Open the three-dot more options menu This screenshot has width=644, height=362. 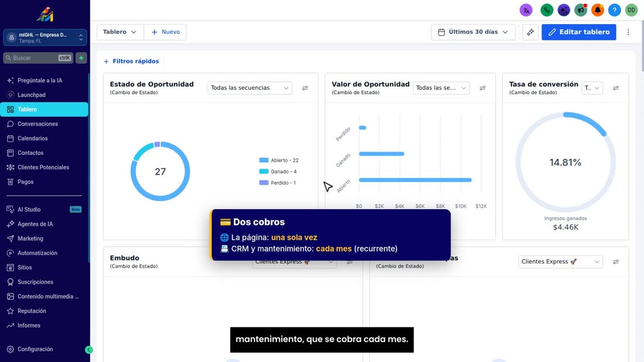coord(628,32)
